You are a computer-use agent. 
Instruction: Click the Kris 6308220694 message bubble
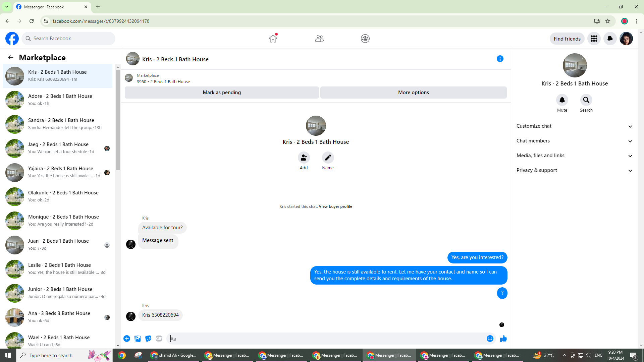tap(160, 315)
